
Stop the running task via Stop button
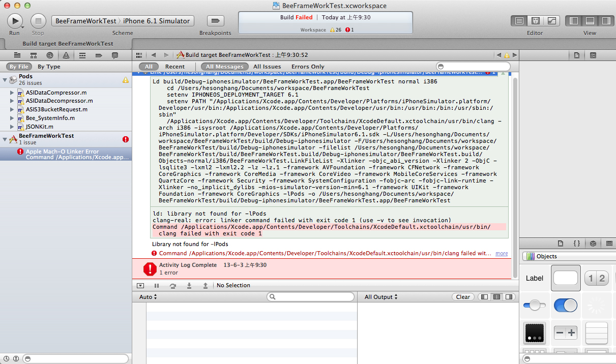point(38,21)
